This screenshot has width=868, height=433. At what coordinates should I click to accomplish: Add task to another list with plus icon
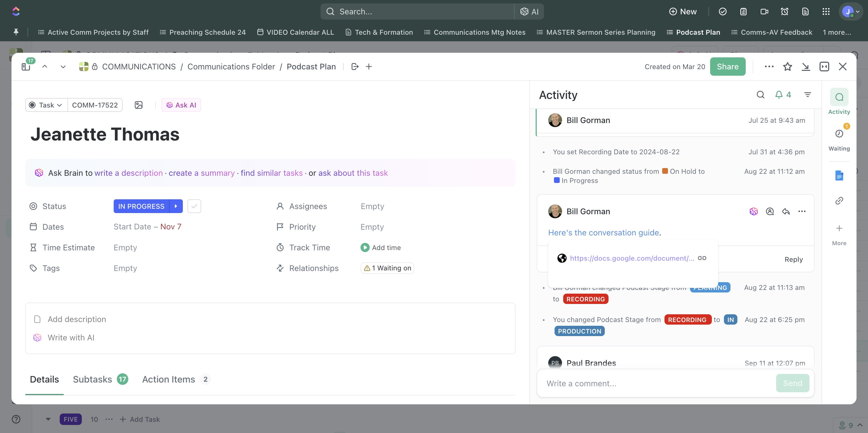pos(369,67)
